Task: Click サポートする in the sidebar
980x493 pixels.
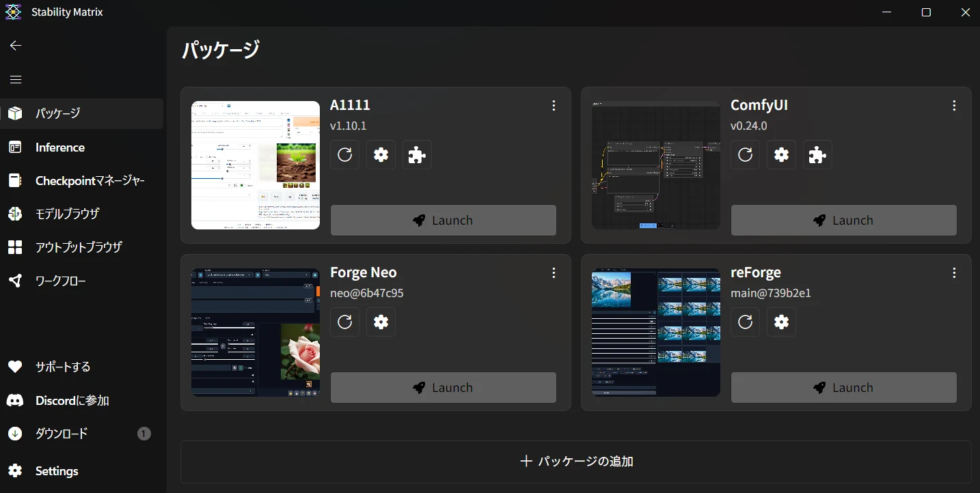Action: tap(82, 367)
